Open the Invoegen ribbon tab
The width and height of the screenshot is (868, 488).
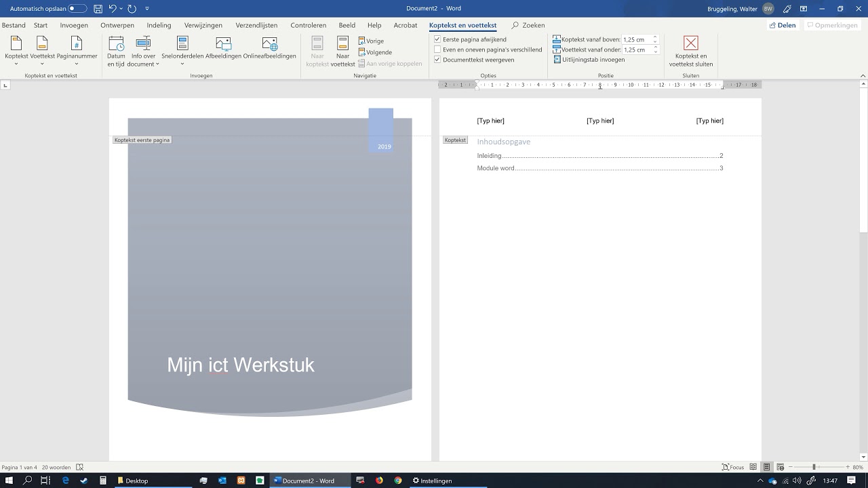tap(74, 25)
